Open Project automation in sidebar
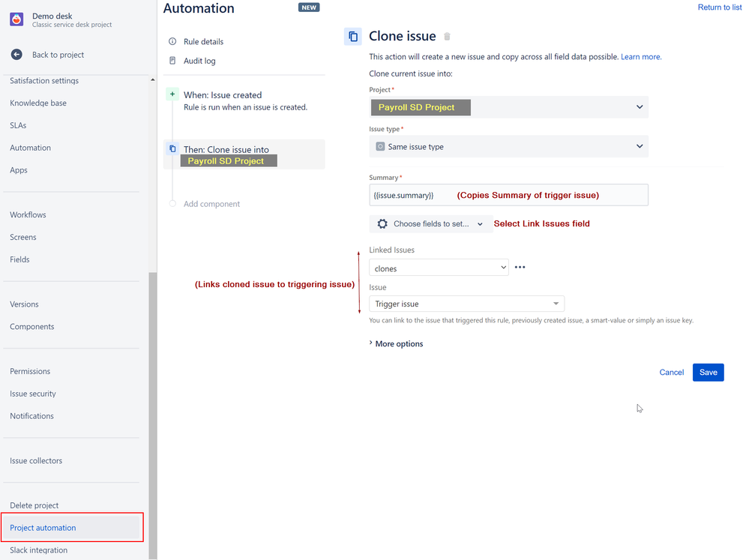The width and height of the screenshot is (749, 560). tap(72, 528)
